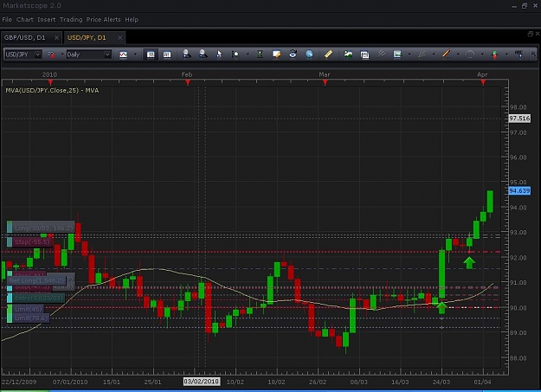Viewport: 541px width, 392px height.
Task: Click the red timeline marker under Mar
Action: pyautogui.click(x=325, y=82)
